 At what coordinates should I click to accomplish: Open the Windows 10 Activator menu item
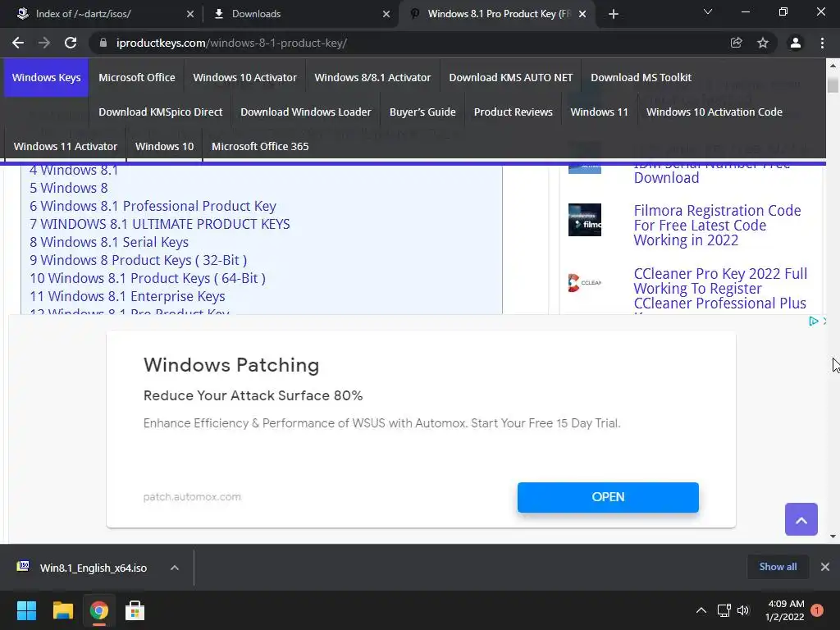(244, 78)
